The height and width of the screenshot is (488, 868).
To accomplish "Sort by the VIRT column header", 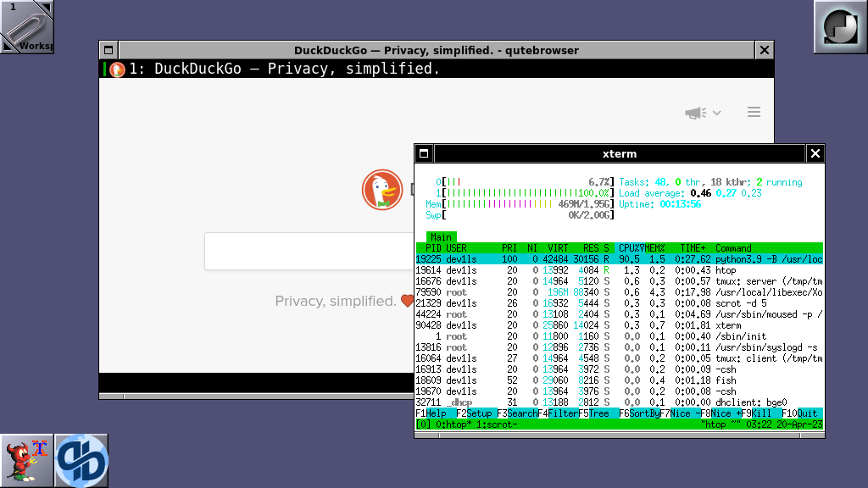I will pos(558,248).
